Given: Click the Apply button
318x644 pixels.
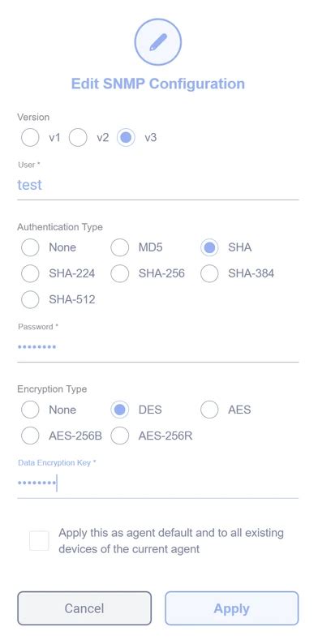Looking at the screenshot, I should pos(232,608).
